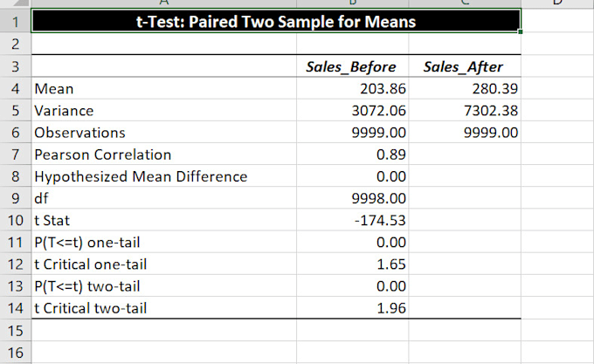Image resolution: width=594 pixels, height=364 pixels.
Task: Select the df value 9998.00
Action: click(x=370, y=198)
